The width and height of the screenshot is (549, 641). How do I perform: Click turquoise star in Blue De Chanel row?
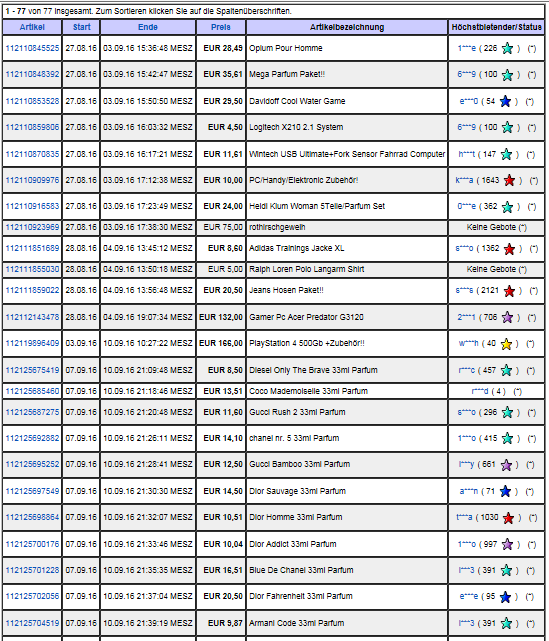(506, 570)
